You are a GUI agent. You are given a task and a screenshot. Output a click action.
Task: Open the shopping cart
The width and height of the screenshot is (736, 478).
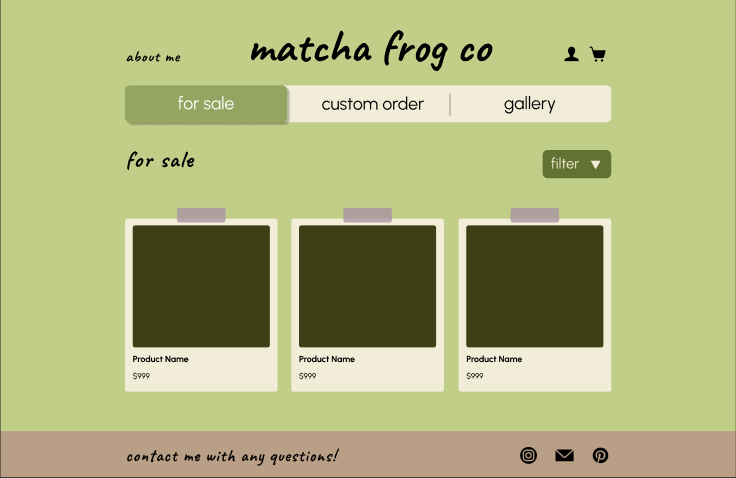click(x=598, y=54)
